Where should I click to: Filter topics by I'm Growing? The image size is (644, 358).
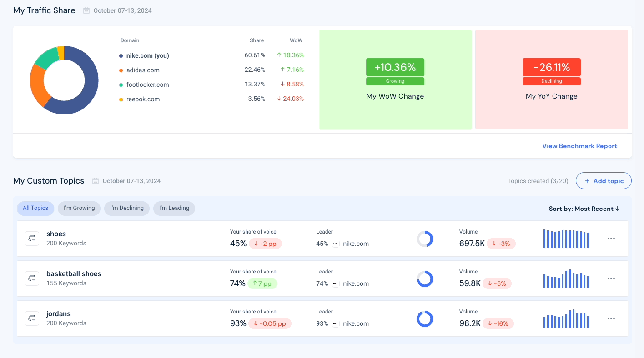click(79, 208)
